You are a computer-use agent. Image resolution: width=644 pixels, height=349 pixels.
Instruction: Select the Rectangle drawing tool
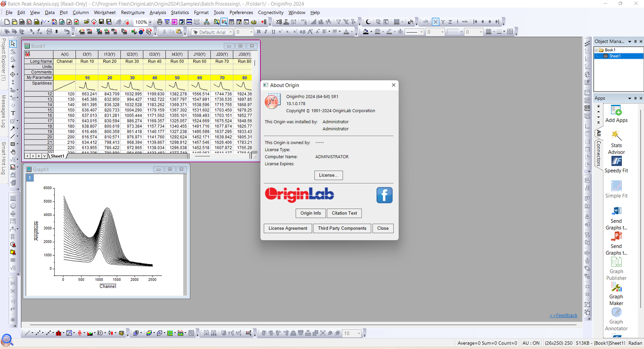click(x=13, y=144)
